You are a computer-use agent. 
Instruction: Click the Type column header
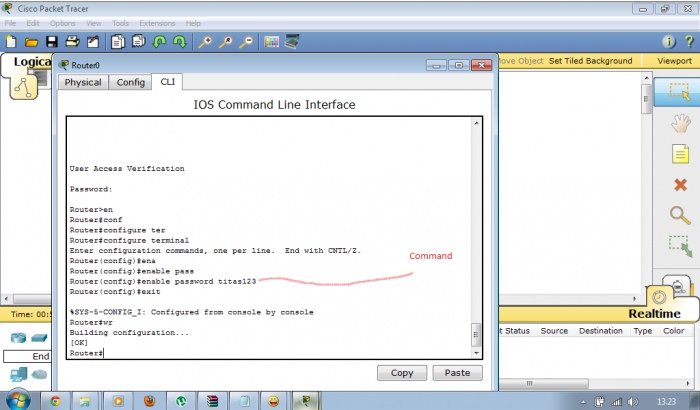coord(642,331)
